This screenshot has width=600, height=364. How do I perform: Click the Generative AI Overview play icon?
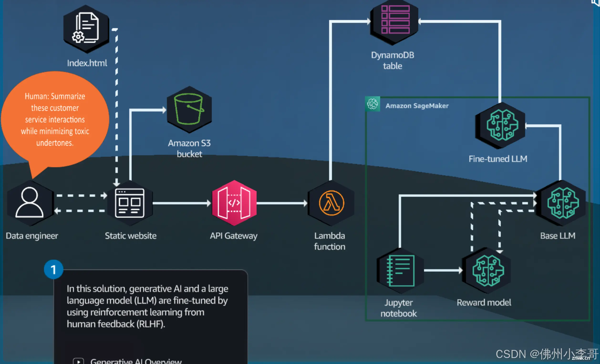[78, 361]
